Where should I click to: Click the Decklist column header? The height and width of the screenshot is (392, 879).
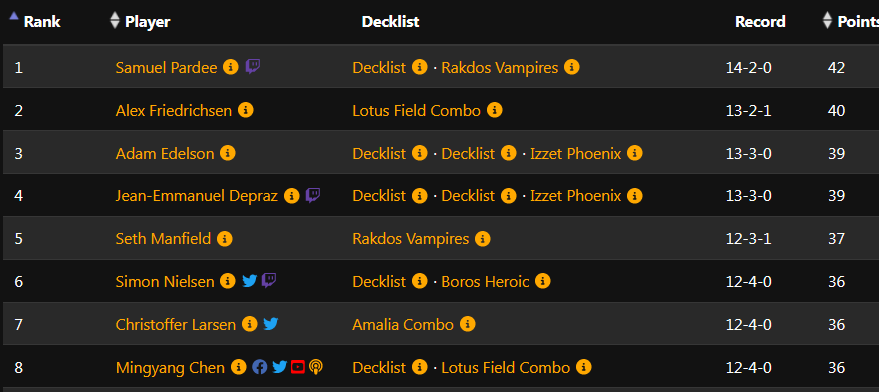(x=391, y=21)
